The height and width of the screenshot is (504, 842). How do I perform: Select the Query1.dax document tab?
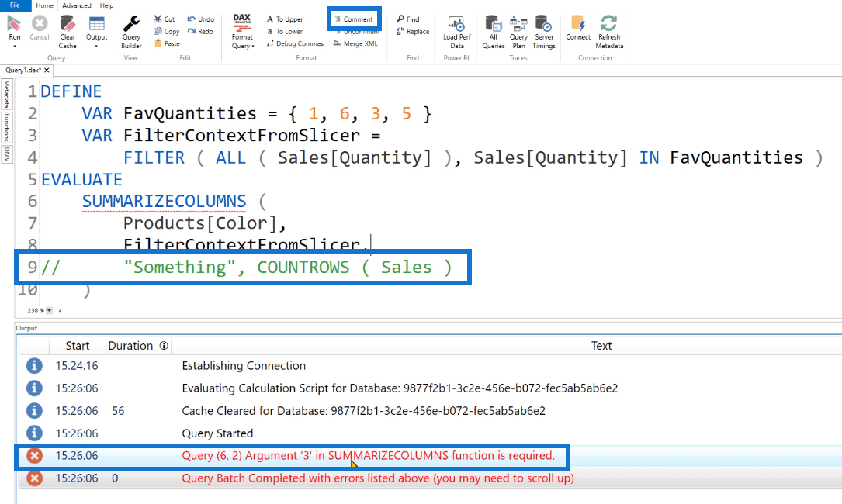(23, 71)
